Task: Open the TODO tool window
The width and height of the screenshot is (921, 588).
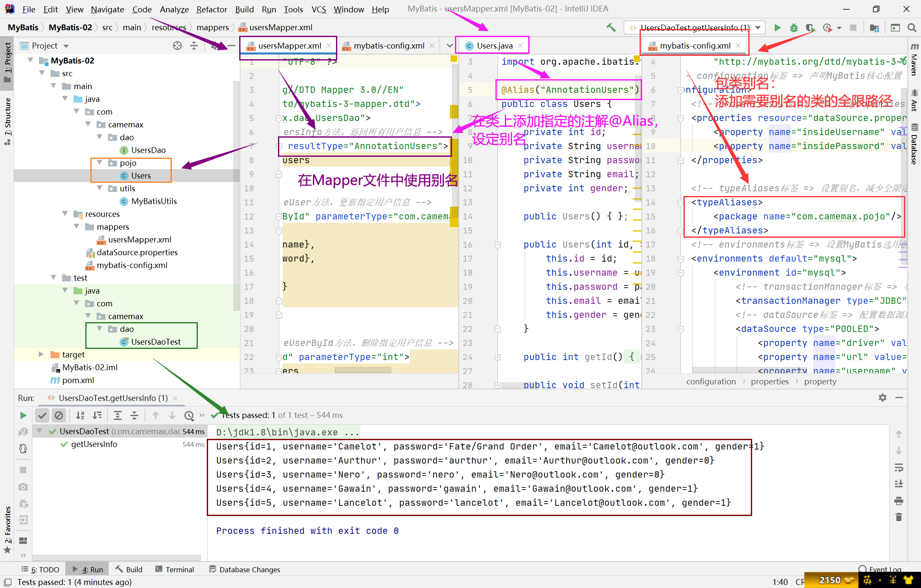Action: click(x=41, y=569)
